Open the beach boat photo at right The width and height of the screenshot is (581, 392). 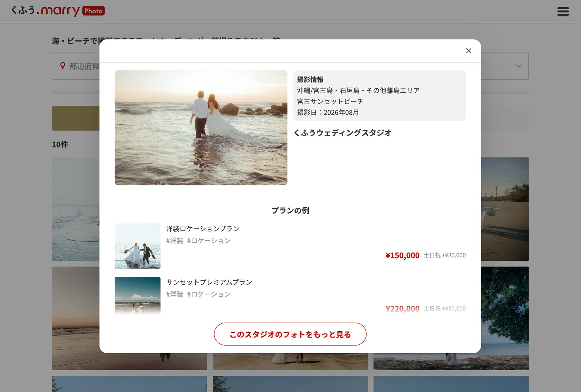[505, 209]
